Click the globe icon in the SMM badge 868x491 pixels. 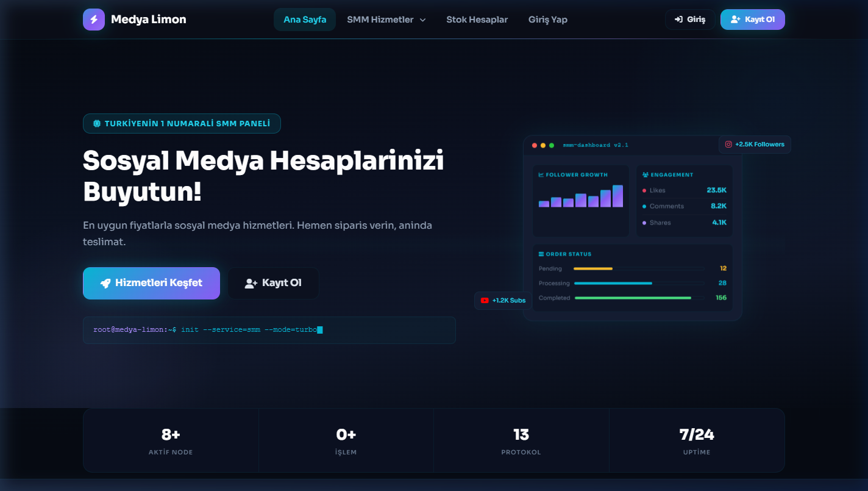pyautogui.click(x=96, y=123)
